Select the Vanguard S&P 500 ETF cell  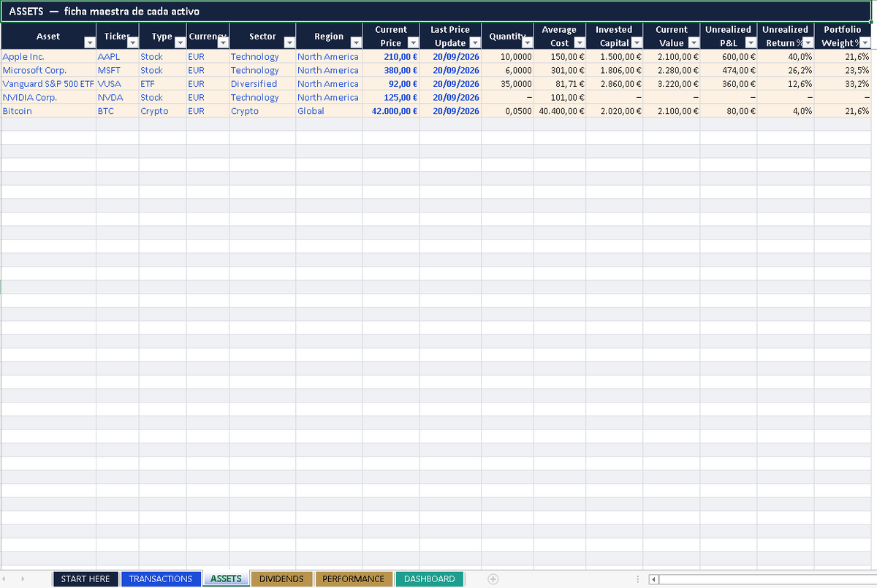point(49,83)
